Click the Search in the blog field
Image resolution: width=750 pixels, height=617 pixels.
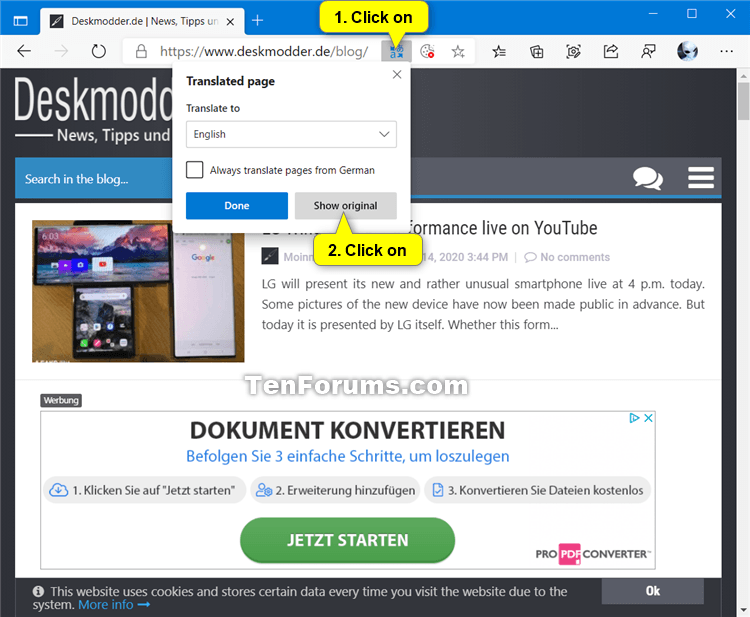pyautogui.click(x=93, y=179)
